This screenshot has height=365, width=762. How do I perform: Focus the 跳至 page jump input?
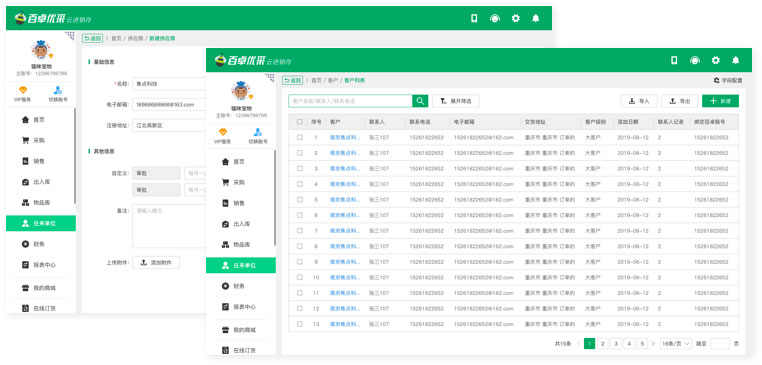pos(720,344)
